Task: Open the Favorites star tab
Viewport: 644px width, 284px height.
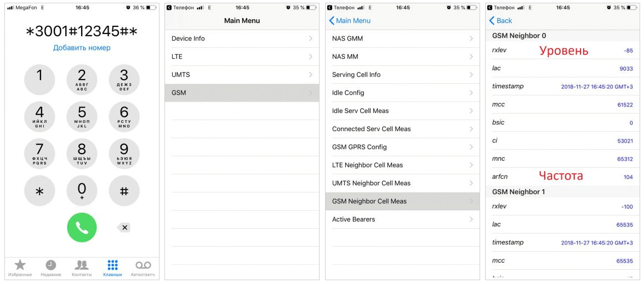Action: (20, 265)
